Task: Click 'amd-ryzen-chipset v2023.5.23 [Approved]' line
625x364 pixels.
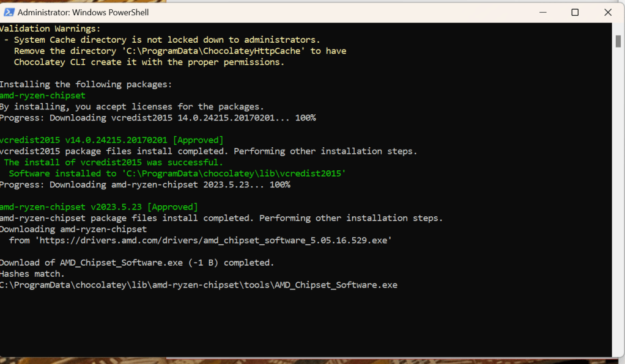Action: (99, 207)
